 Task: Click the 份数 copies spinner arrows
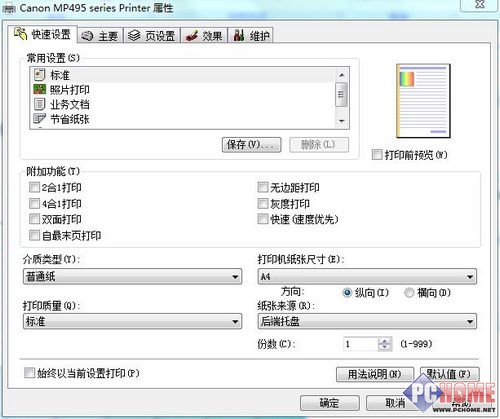pos(385,344)
